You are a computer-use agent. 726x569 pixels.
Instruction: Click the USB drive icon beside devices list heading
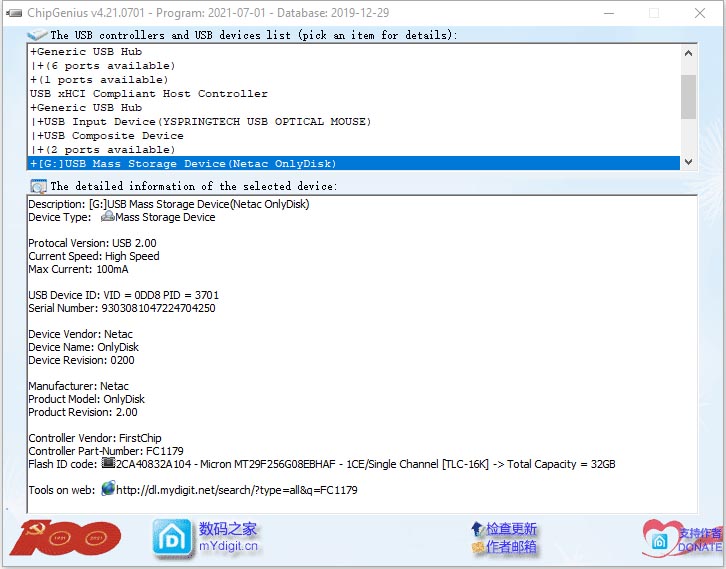pos(37,35)
